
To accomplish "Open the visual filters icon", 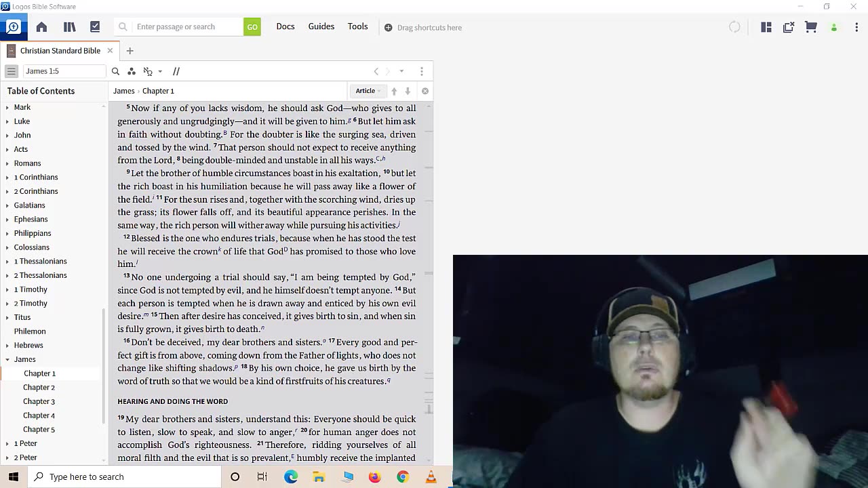I will (132, 71).
